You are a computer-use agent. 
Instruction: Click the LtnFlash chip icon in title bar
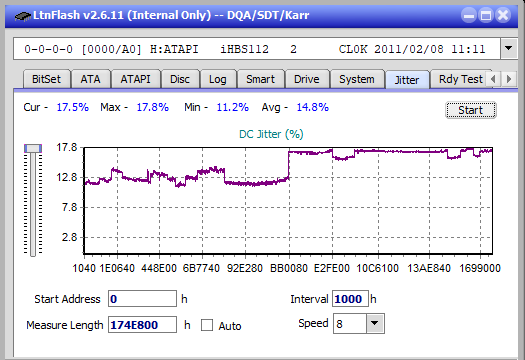(x=23, y=15)
